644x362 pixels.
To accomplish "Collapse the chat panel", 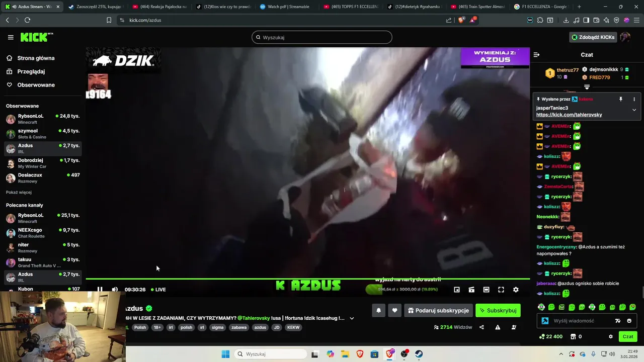I will [536, 55].
